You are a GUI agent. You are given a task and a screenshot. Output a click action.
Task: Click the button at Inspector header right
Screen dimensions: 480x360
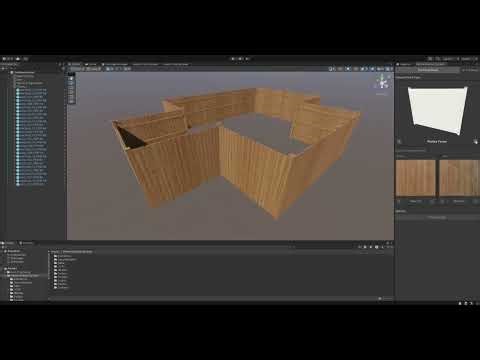point(470,70)
